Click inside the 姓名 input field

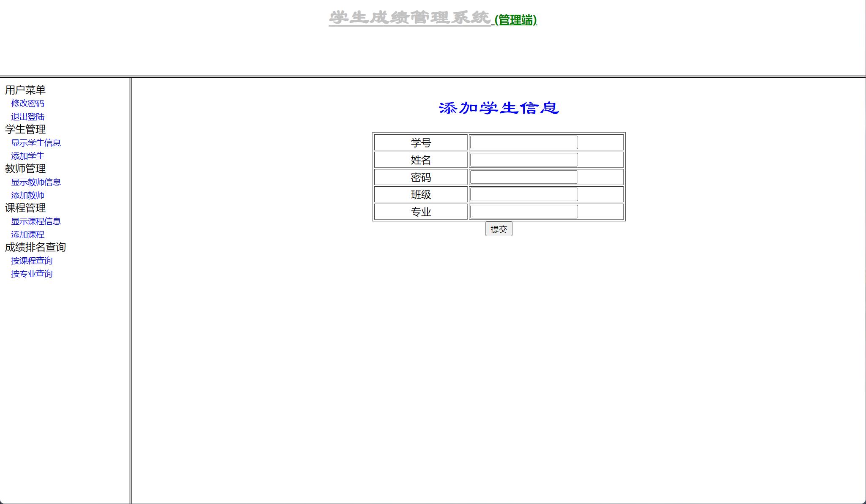[524, 160]
